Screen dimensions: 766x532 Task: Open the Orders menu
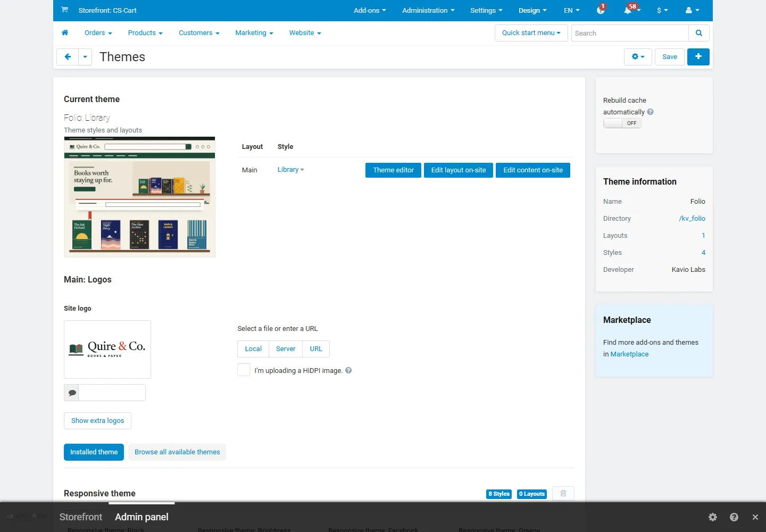[98, 33]
